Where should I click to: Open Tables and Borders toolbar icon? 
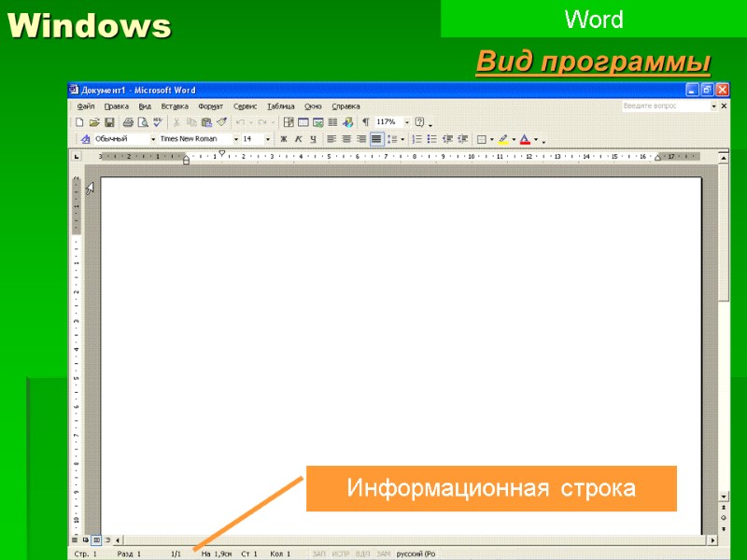[289, 122]
